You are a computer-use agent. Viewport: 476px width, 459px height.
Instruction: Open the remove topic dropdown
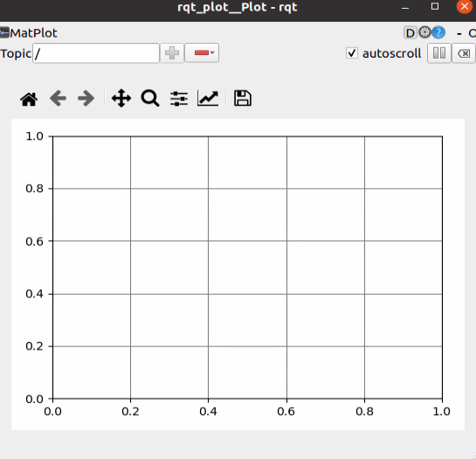pos(202,52)
